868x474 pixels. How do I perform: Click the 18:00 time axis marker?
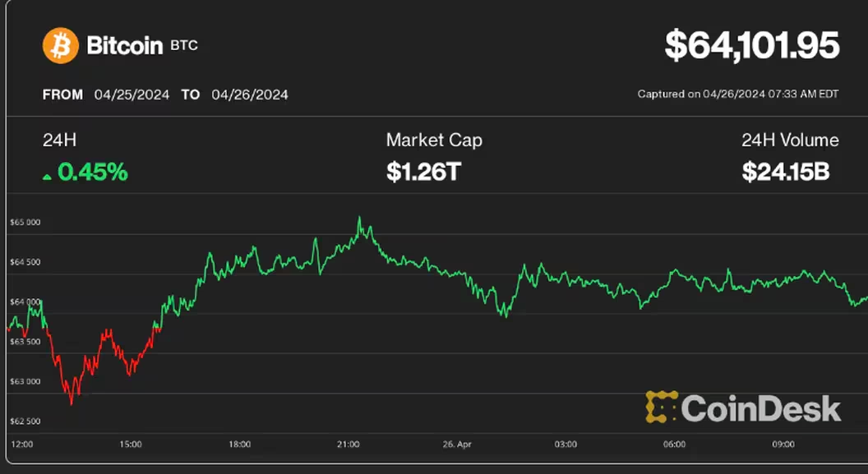click(239, 444)
